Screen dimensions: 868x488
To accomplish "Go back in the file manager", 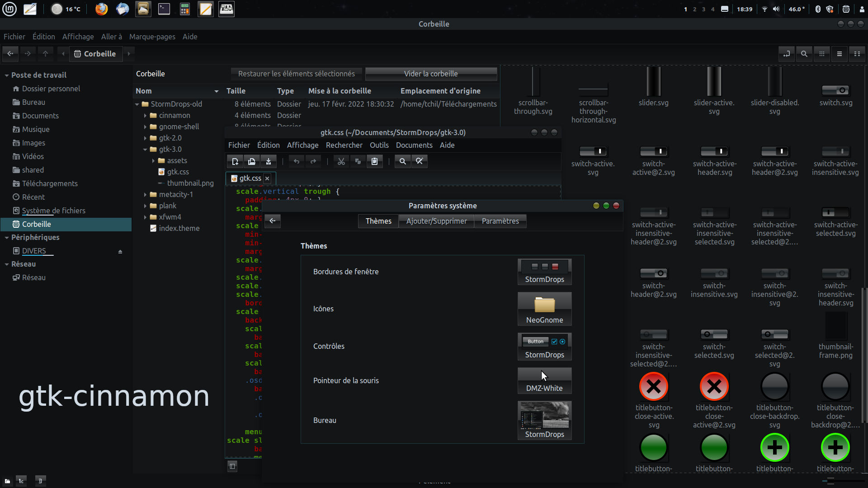I will 10,54.
